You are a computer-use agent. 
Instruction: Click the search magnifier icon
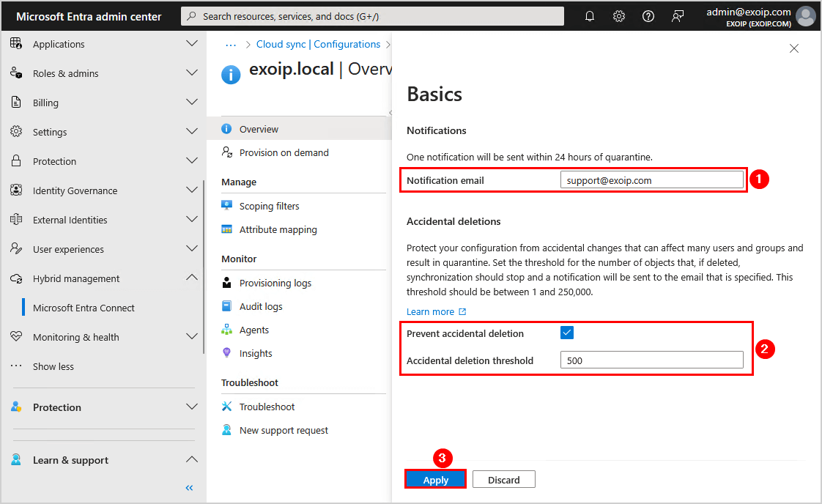[192, 16]
